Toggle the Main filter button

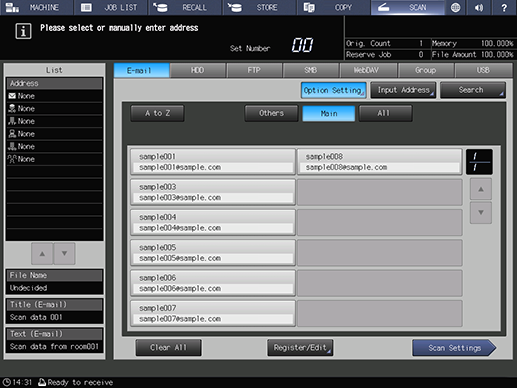(x=329, y=114)
